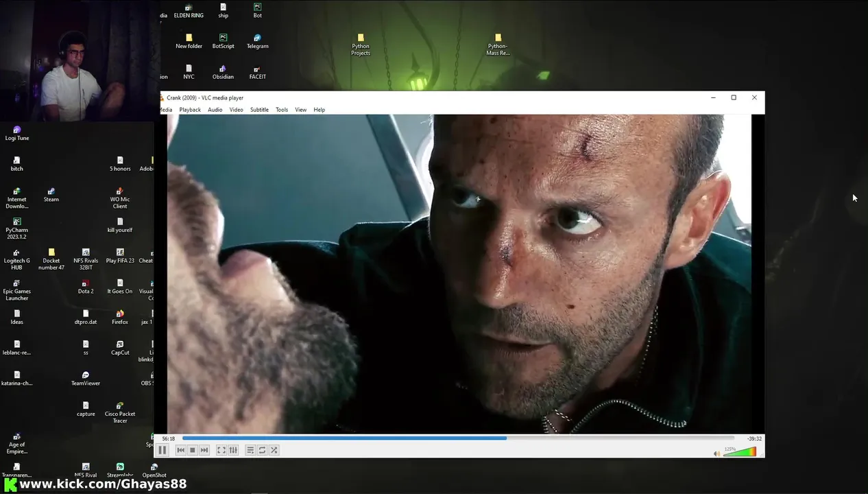Select the Logitech G HUB shortcut
Screen dimensions: 868x494
tap(17, 259)
